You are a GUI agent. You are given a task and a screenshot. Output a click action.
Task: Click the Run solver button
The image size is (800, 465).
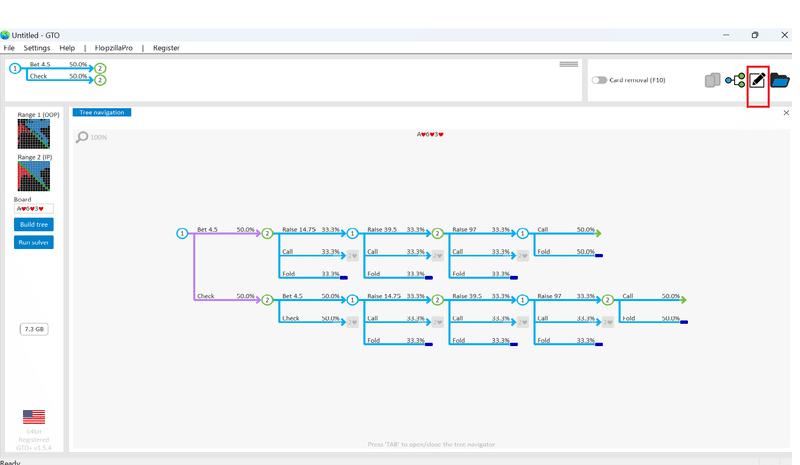[34, 242]
